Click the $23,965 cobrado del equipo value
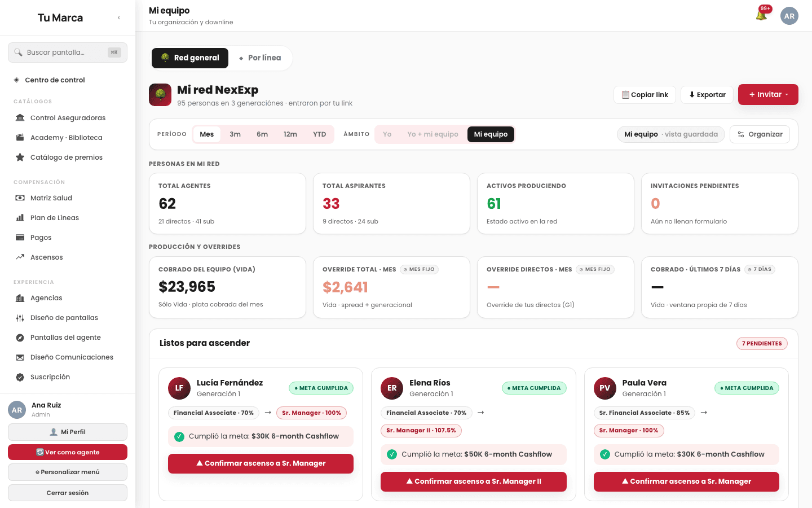The width and height of the screenshot is (812, 508). pos(187,287)
